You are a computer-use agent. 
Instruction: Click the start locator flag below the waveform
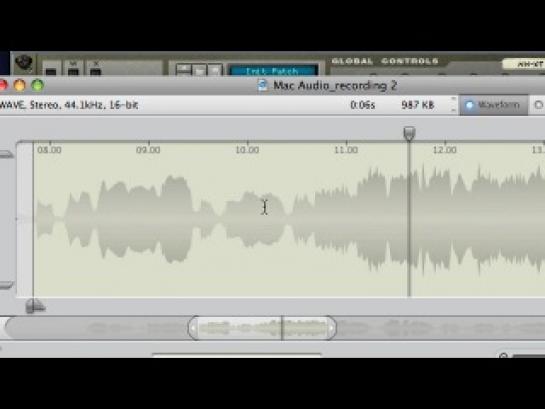pos(34,306)
